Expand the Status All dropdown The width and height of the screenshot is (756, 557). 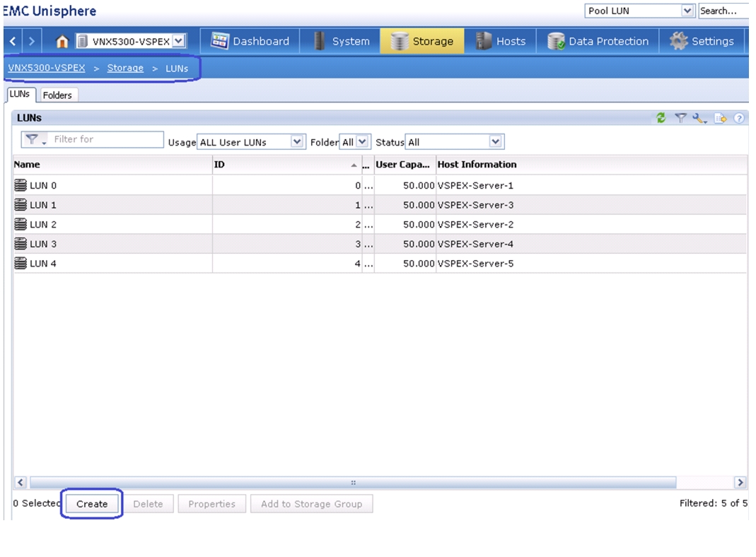[496, 141]
